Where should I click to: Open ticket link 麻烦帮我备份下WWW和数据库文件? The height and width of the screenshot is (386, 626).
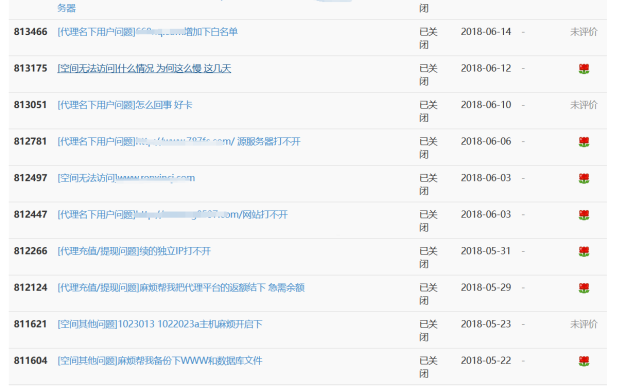coord(160,361)
